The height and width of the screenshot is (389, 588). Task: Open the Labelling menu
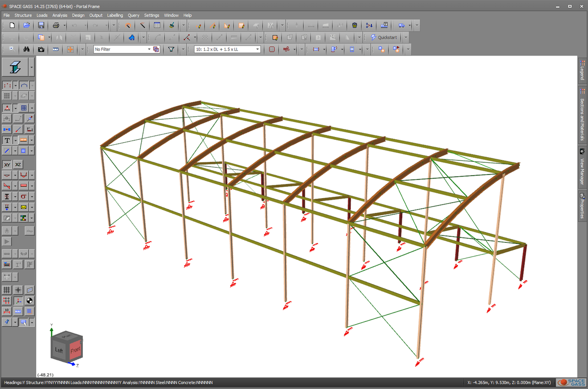(x=115, y=15)
